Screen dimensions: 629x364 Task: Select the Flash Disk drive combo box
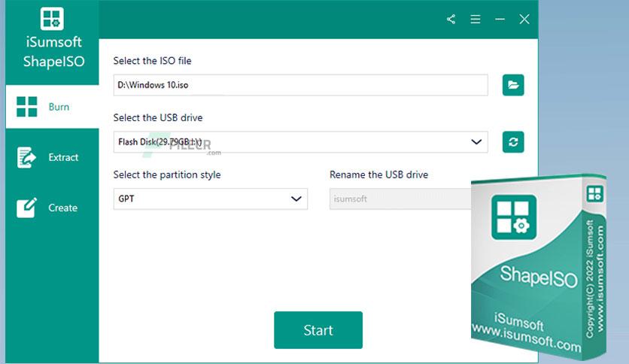301,142
